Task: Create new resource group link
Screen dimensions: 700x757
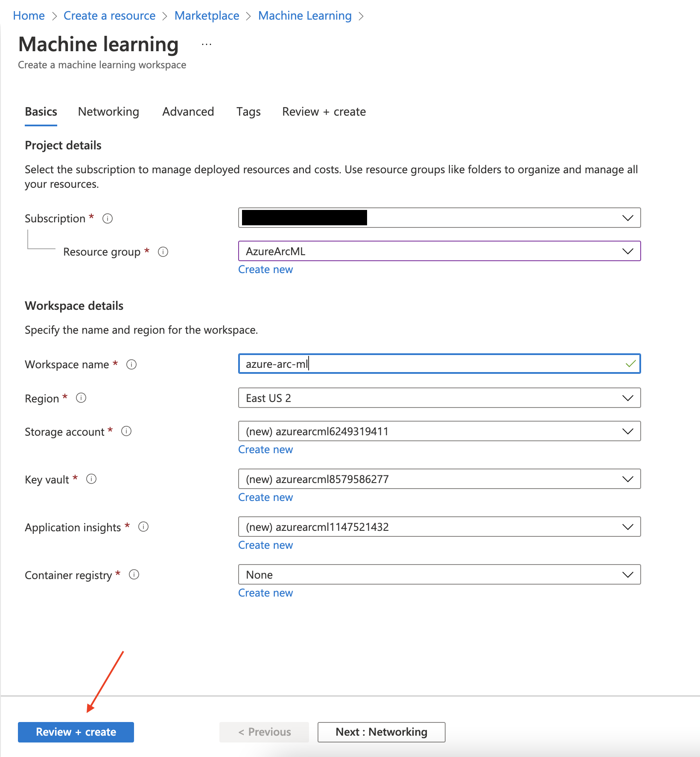Action: [265, 270]
